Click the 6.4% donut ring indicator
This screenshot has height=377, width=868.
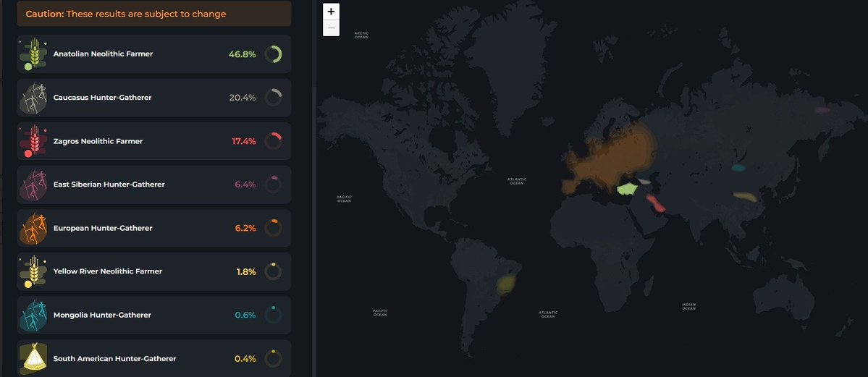click(x=273, y=185)
